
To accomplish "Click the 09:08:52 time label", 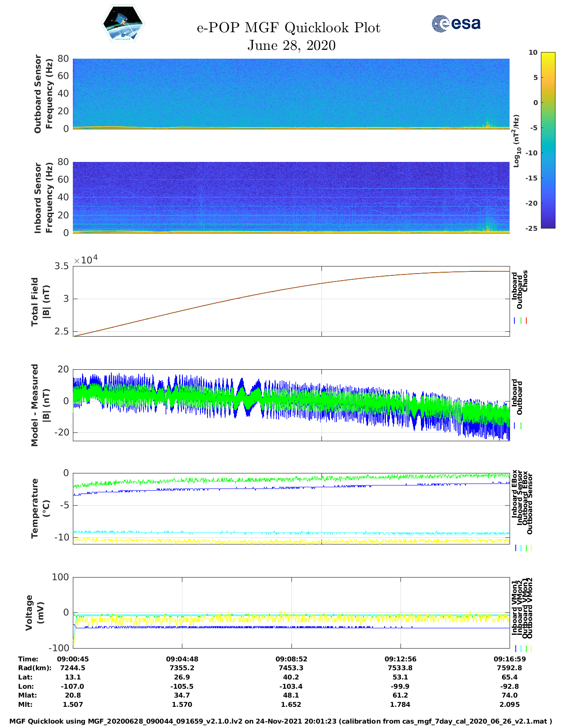I will click(291, 659).
